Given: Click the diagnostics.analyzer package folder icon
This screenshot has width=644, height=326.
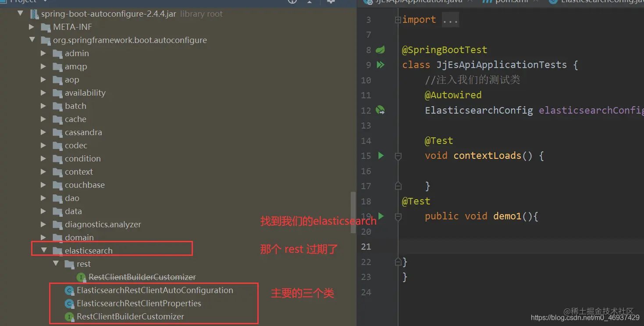Looking at the screenshot, I should point(57,225).
